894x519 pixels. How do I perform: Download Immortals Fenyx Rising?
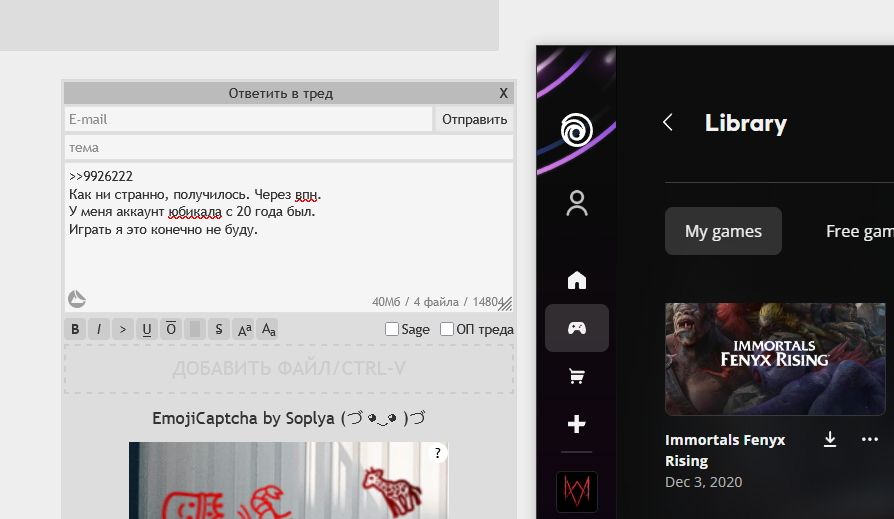830,439
